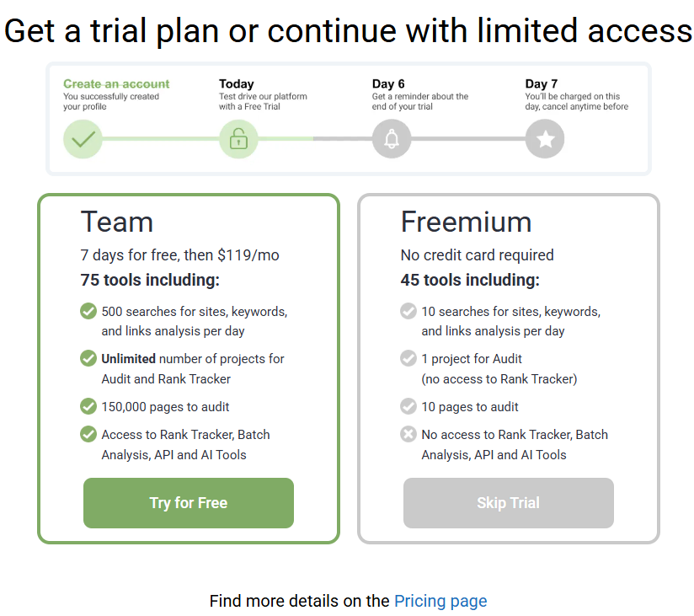Click green check beside 500 searches
Viewport: 694px width, 616px height.
pos(88,311)
